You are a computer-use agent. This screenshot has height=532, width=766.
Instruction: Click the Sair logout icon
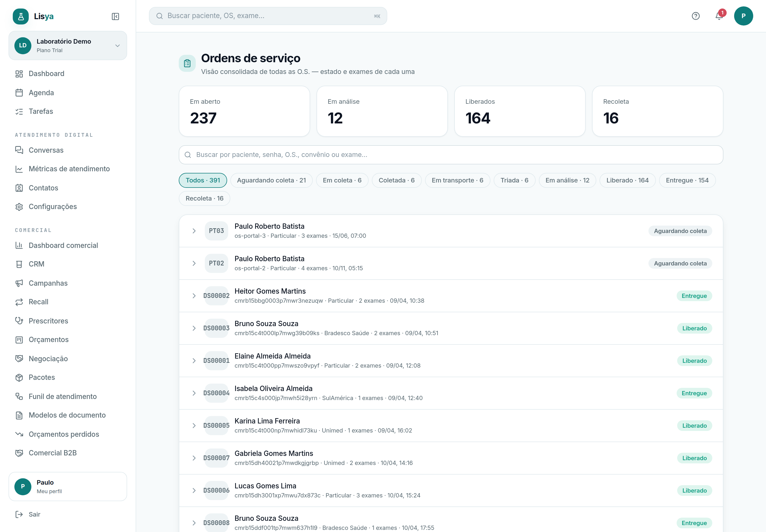pos(19,514)
